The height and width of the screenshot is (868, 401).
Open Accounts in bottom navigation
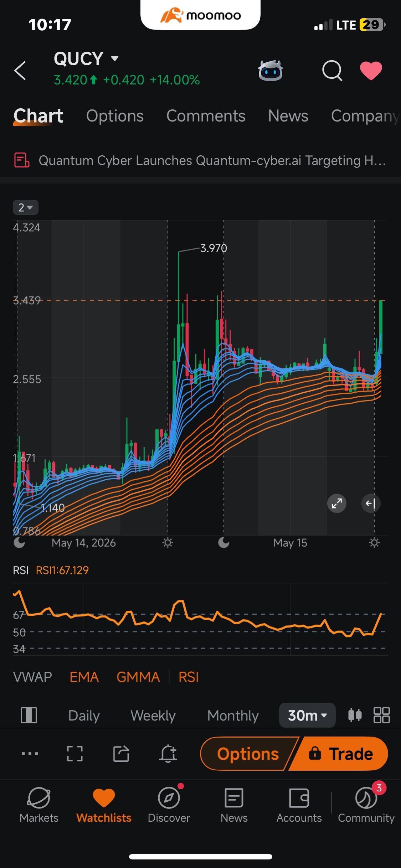click(x=299, y=805)
